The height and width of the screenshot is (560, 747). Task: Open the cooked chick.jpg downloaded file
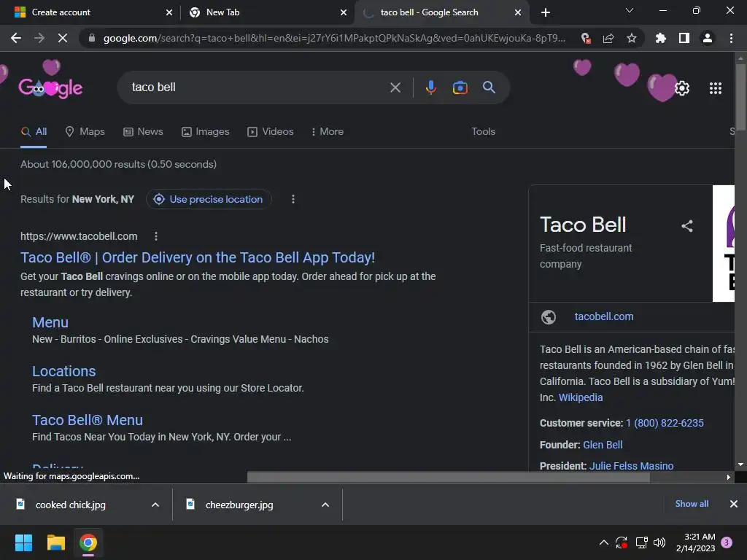coord(71,505)
